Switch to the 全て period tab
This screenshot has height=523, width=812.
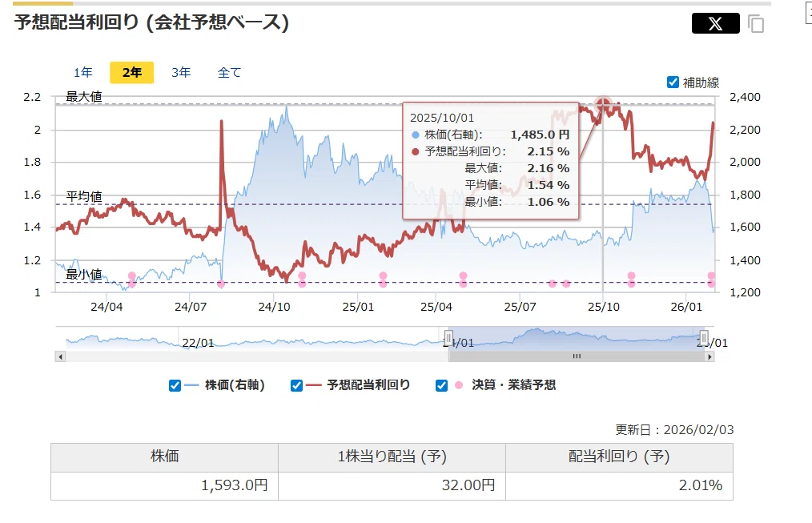click(229, 73)
